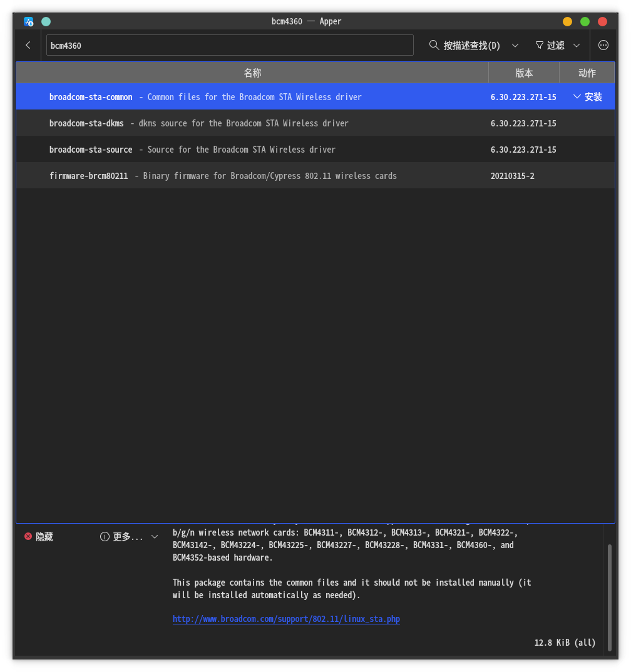This screenshot has height=672, width=631.
Task: Click the info icon beside 更多
Action: (105, 537)
